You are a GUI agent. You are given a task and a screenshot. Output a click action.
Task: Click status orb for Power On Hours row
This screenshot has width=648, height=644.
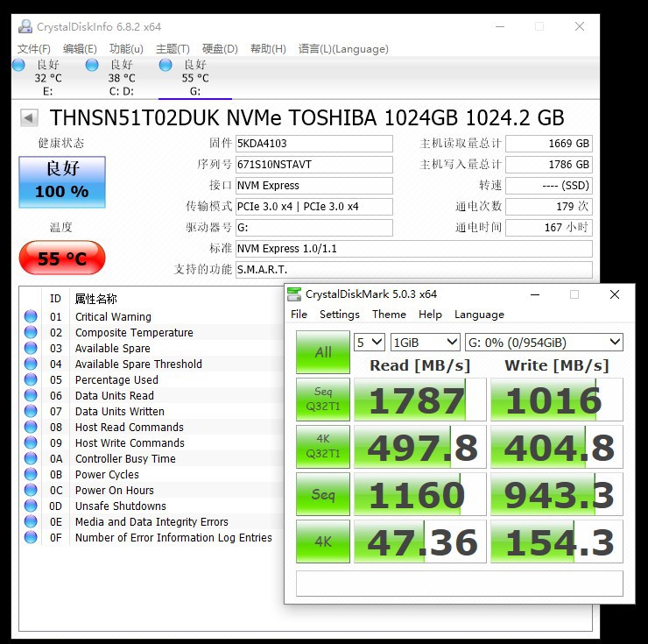tap(31, 490)
